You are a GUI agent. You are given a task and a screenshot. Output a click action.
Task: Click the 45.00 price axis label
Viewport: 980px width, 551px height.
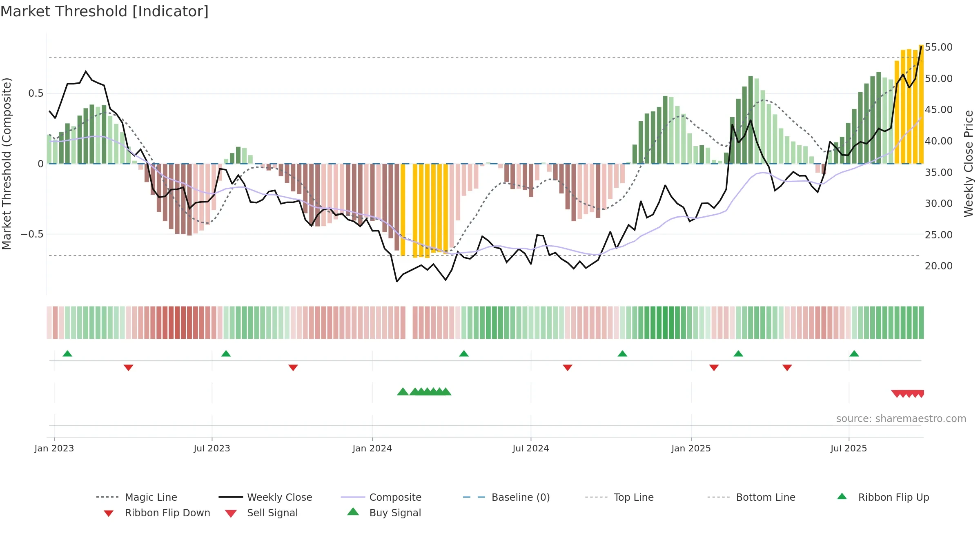pos(939,110)
